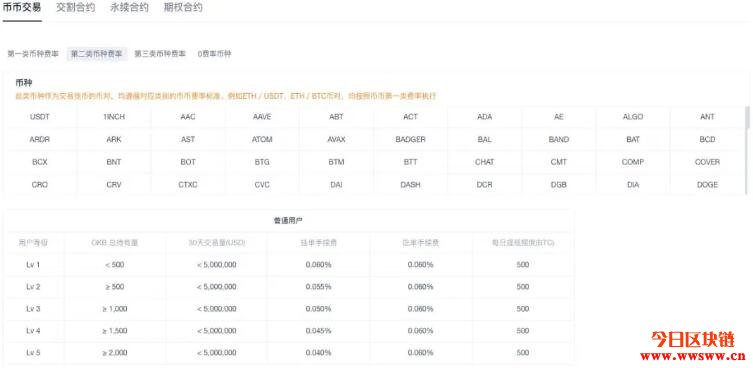Click the 普通用户 table header
Image resolution: width=753 pixels, height=368 pixels.
click(x=288, y=221)
